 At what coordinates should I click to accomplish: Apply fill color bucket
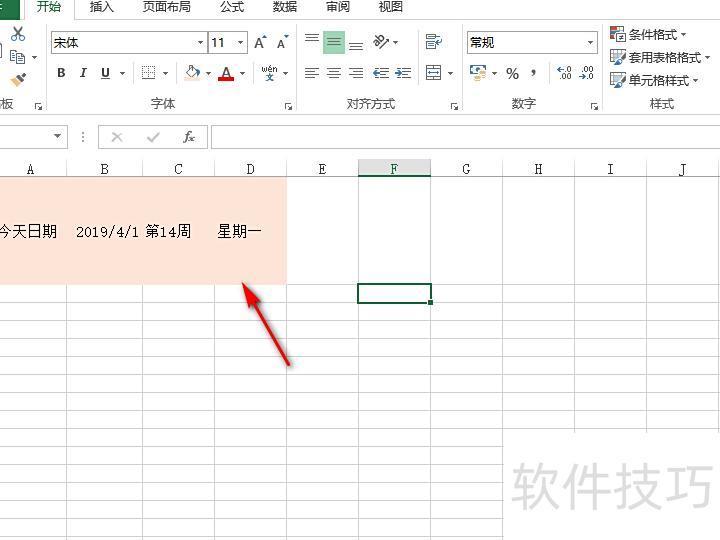tap(192, 73)
